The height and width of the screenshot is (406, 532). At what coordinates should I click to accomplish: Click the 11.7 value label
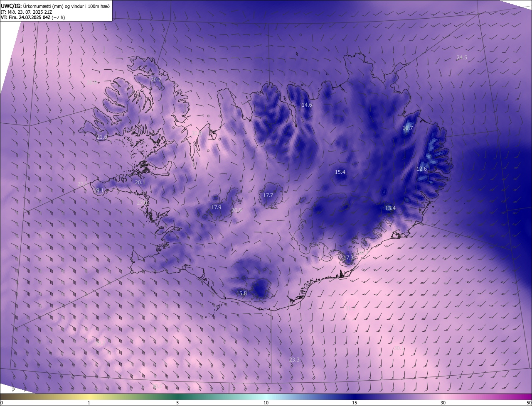pyautogui.click(x=408, y=129)
